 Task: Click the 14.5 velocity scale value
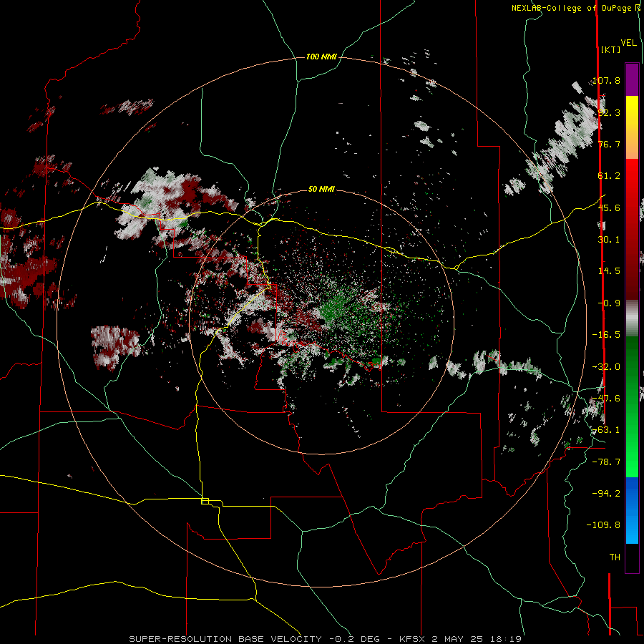pyautogui.click(x=609, y=271)
